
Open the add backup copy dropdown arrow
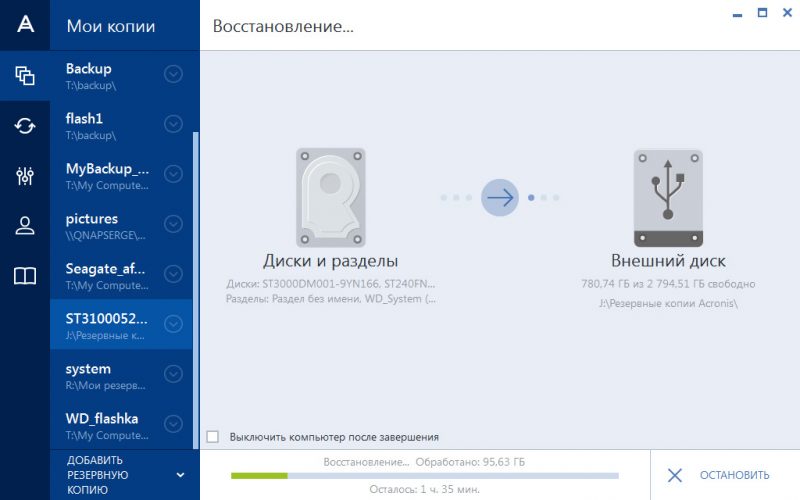click(180, 475)
